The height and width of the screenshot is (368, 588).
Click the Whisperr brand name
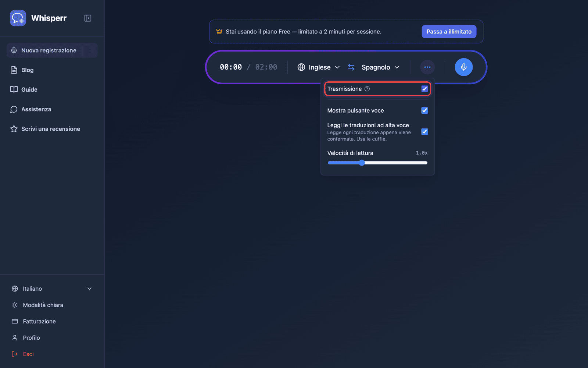[x=49, y=18]
